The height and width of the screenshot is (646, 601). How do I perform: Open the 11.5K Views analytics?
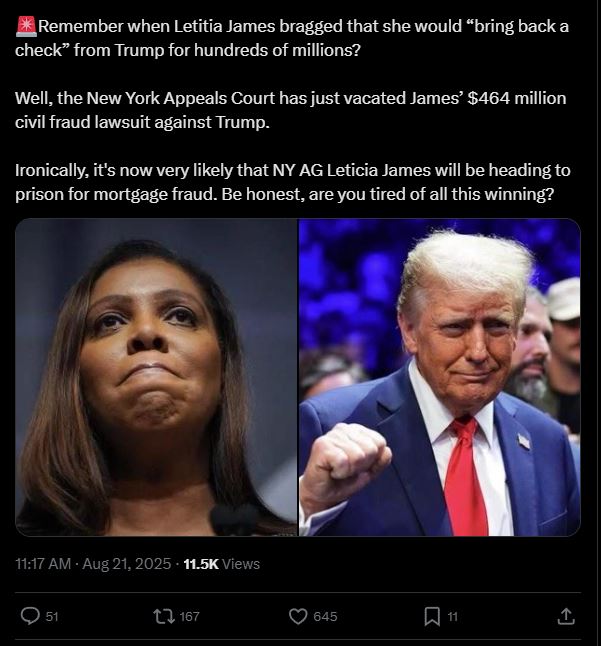(x=222, y=564)
